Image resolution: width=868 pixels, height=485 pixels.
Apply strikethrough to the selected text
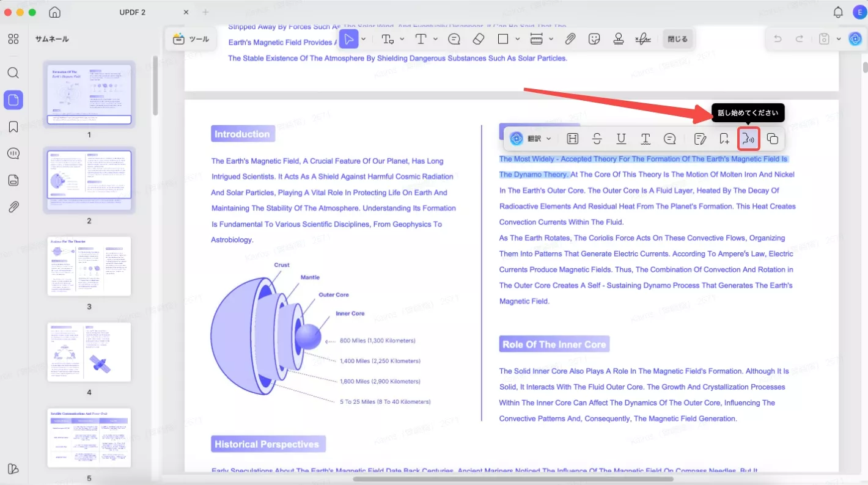pos(597,139)
